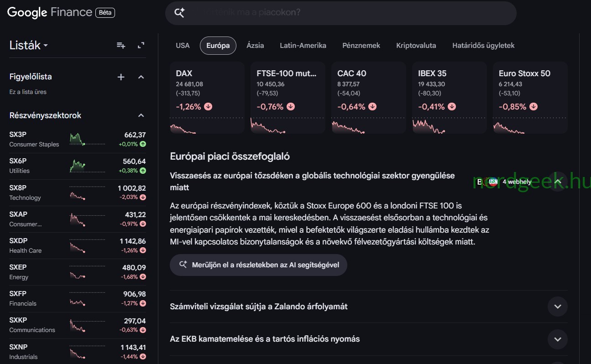Click the Európai piaci összefoglaló heading

coord(230,156)
